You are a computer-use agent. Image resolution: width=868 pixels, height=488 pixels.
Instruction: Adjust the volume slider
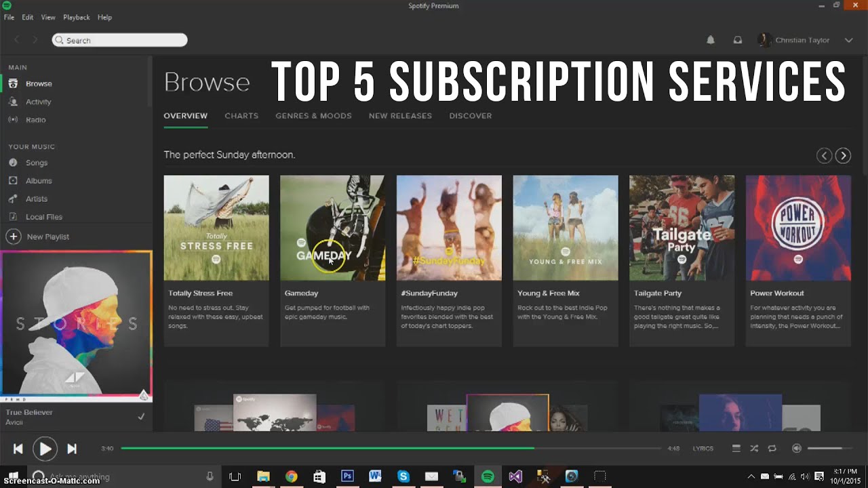[x=829, y=448]
